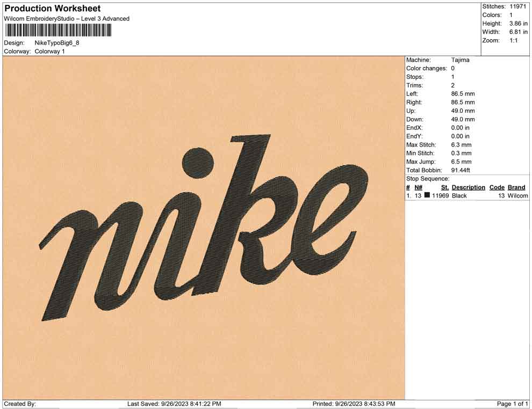Click the nike embroidery design preview
This screenshot has width=532, height=409.
pyautogui.click(x=204, y=228)
